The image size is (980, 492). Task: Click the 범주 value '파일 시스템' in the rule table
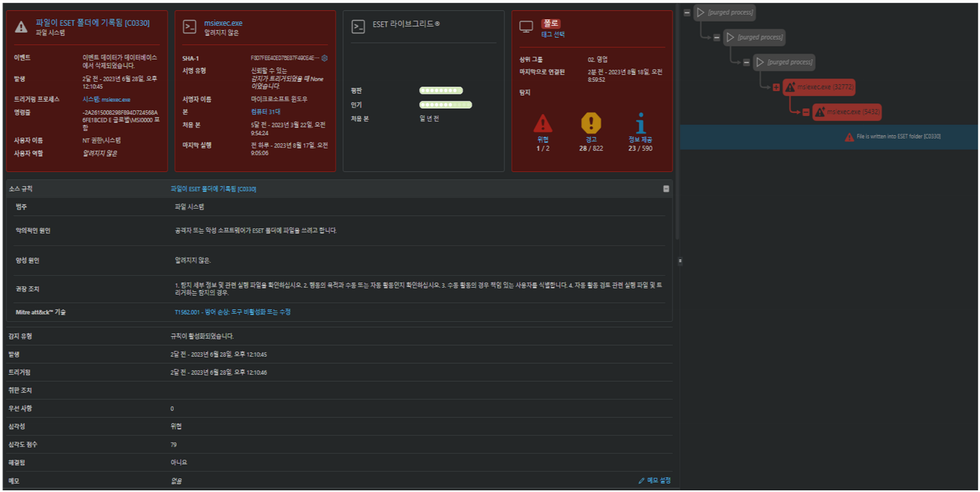(x=190, y=207)
